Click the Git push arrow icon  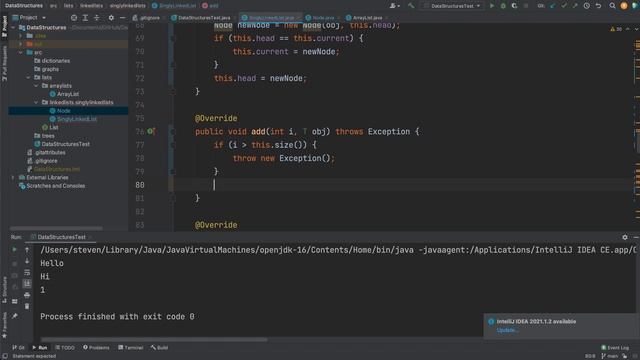tap(575, 6)
